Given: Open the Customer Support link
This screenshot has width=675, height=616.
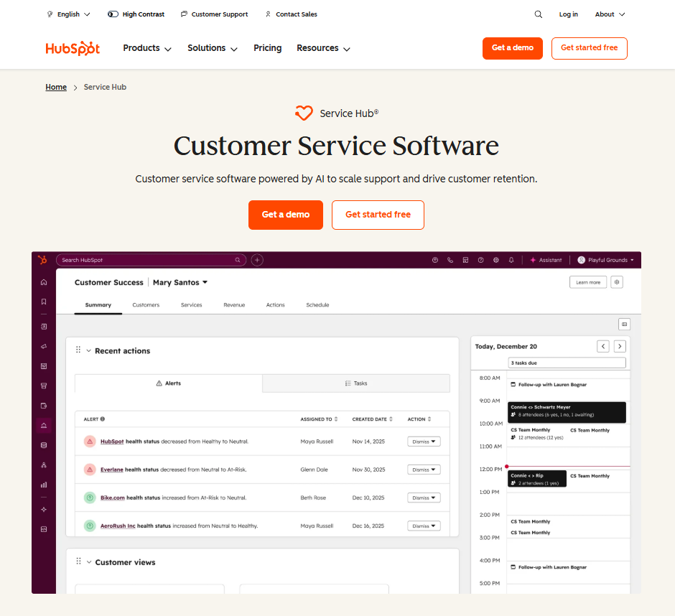Looking at the screenshot, I should (215, 14).
